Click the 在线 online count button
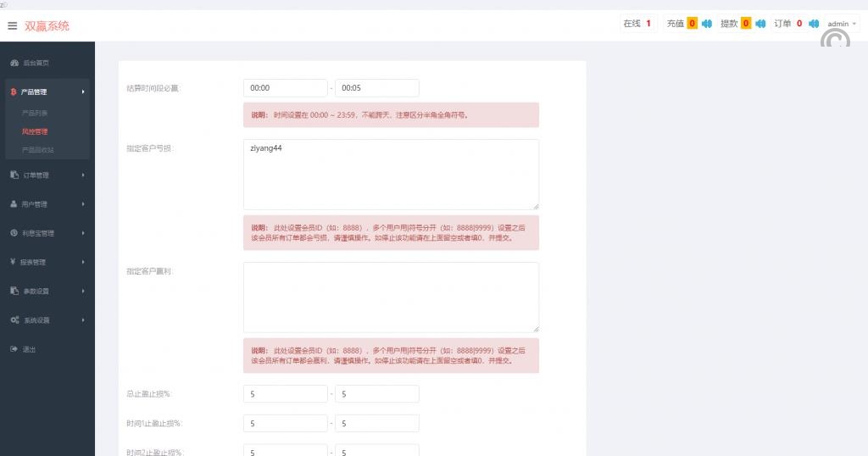 pyautogui.click(x=637, y=24)
